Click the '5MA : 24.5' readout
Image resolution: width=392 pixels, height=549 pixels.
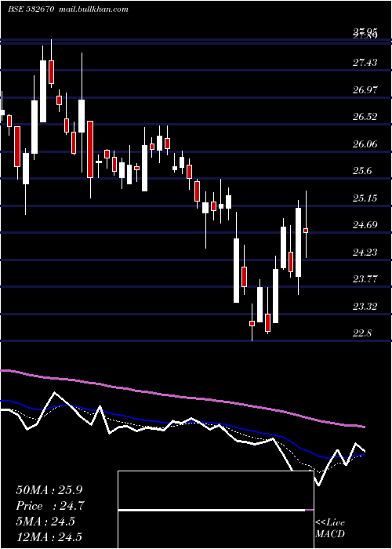[x=45, y=522]
